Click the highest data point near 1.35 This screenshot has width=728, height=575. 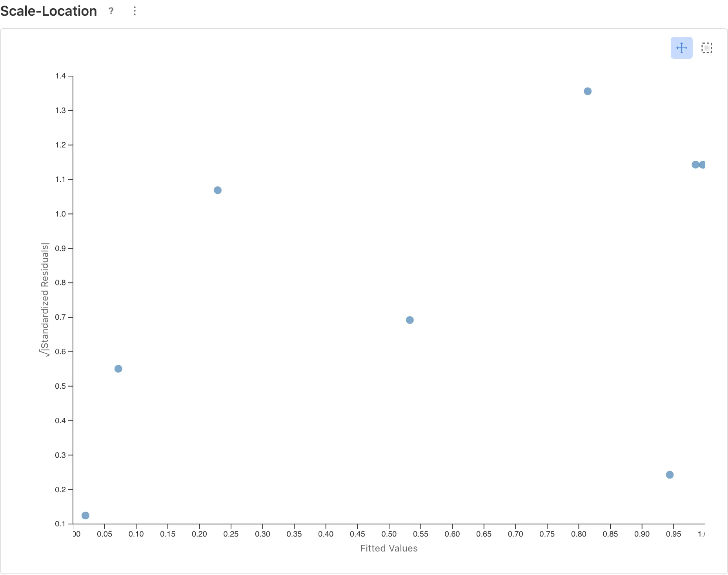pos(587,91)
